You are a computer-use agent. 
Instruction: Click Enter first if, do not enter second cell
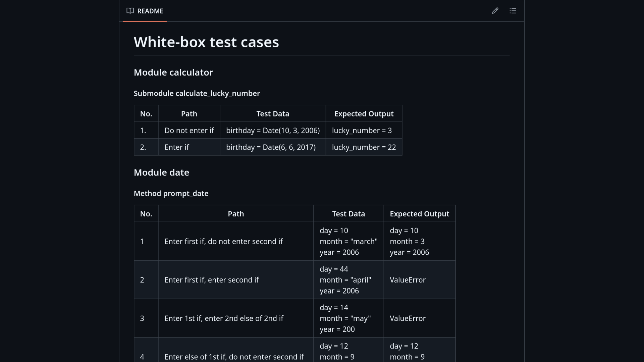236,241
